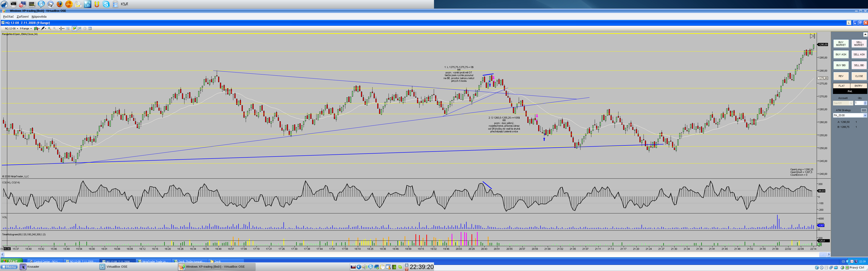
Task: Open the Zařízení menu
Action: [x=23, y=16]
